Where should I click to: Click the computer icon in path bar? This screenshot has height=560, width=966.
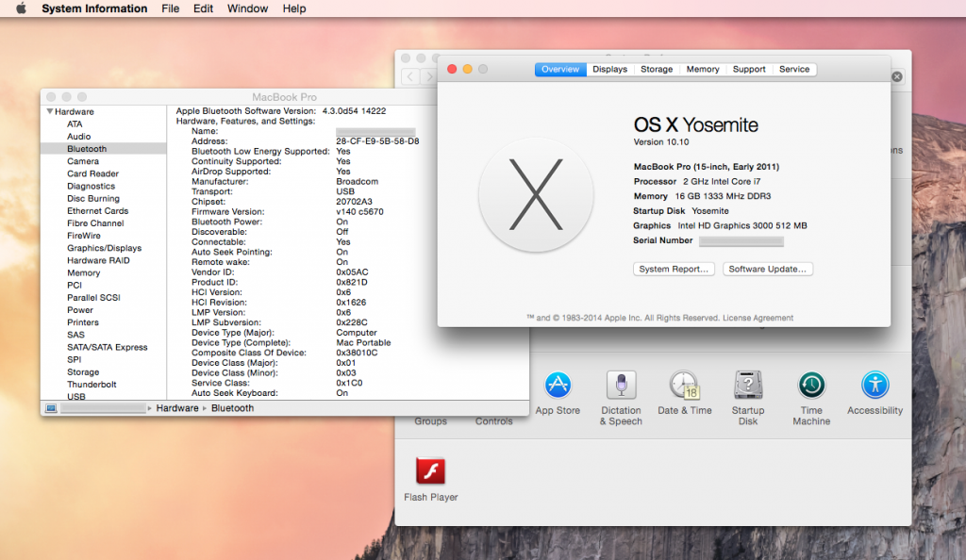click(51, 408)
